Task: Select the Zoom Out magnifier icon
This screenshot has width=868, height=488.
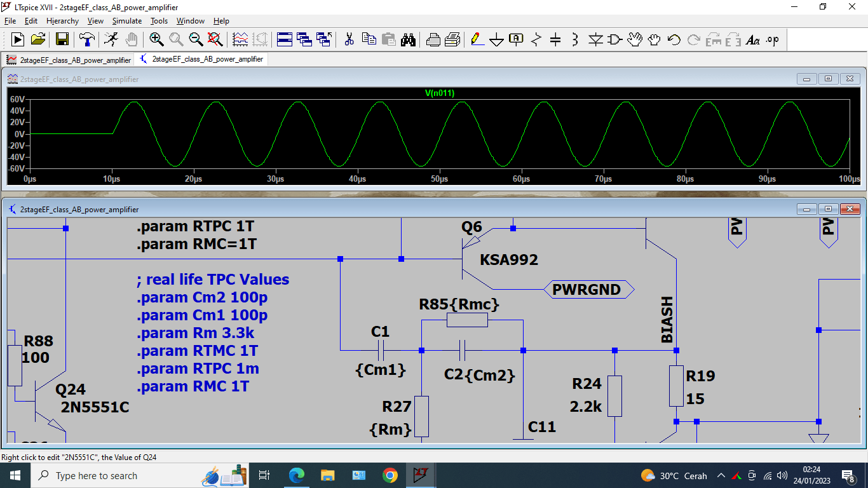Action: tap(196, 39)
